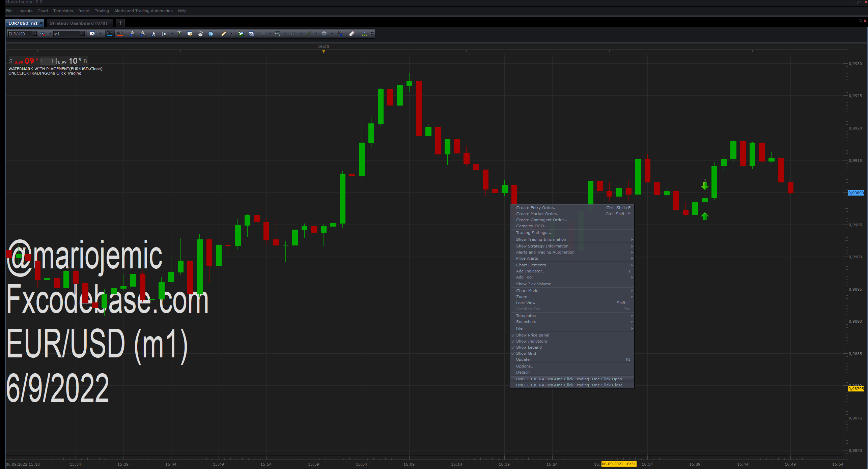Select Create Entry Order menu entry
The width and height of the screenshot is (868, 469).
tap(572, 208)
